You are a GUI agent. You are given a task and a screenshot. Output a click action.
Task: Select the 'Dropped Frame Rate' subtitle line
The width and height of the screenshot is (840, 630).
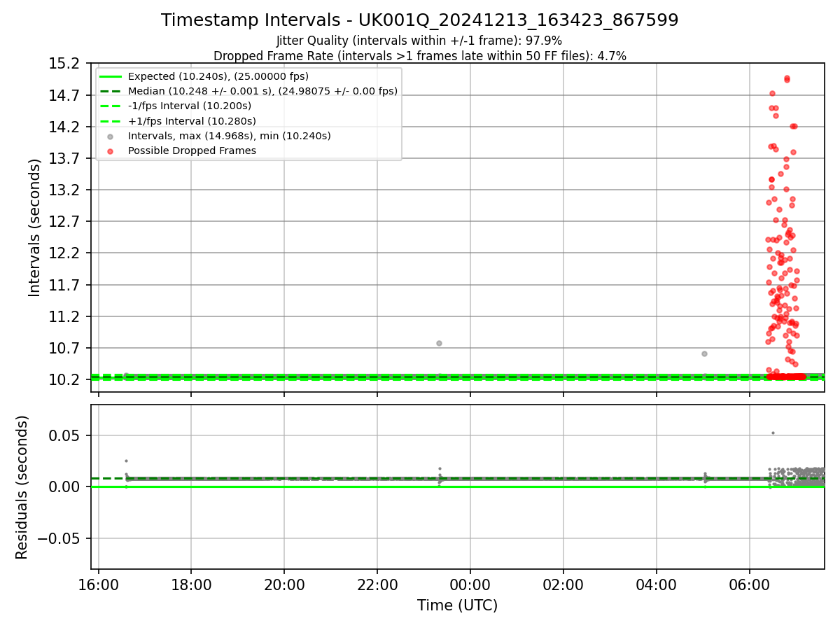click(420, 56)
